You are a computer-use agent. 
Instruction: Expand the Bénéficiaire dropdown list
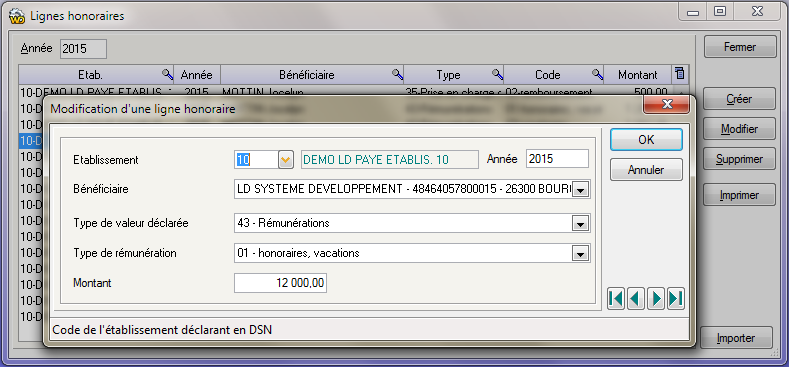coord(581,190)
